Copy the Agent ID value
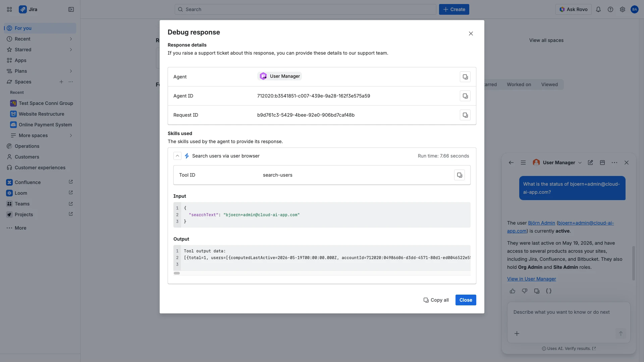The image size is (644, 362). point(465,96)
